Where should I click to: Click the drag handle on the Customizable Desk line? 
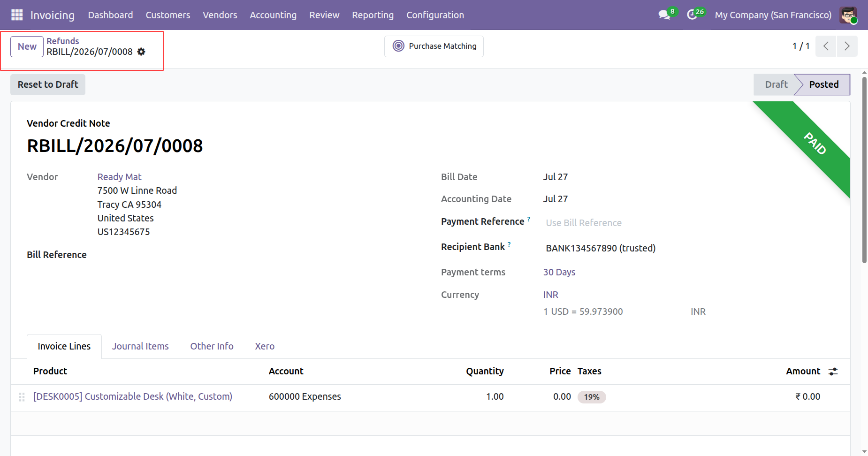pos(22,397)
